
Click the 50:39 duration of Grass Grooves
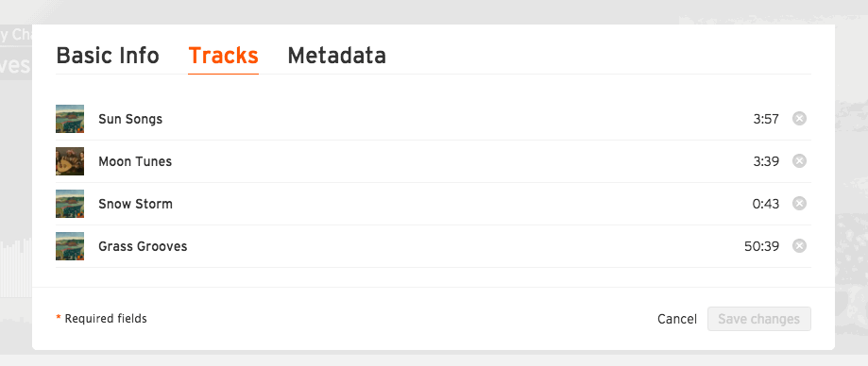[x=761, y=246]
